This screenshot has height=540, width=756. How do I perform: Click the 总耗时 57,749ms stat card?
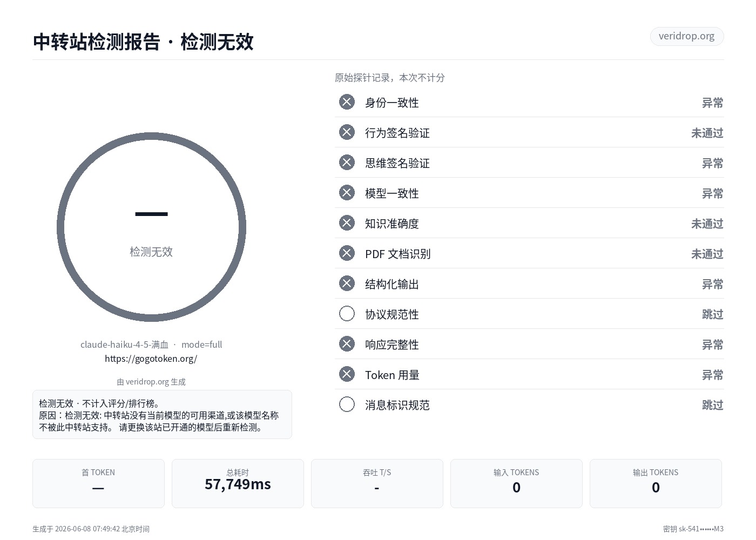238,483
